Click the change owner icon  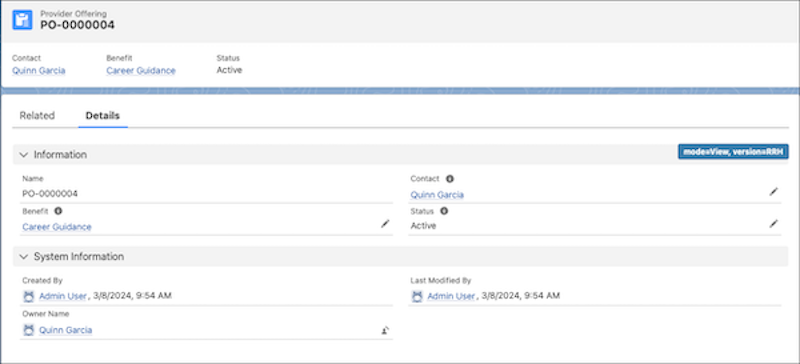click(x=385, y=330)
